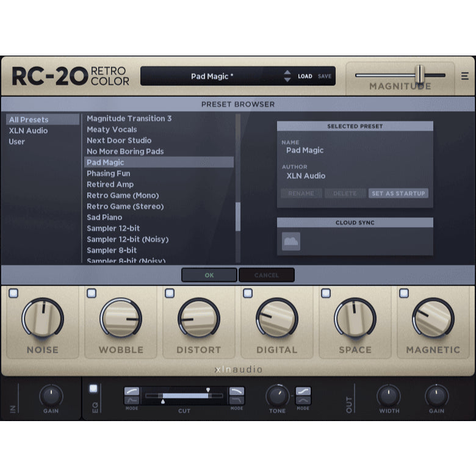Click the Tone knob
Viewport: 476px width, 476px height.
pos(278,396)
